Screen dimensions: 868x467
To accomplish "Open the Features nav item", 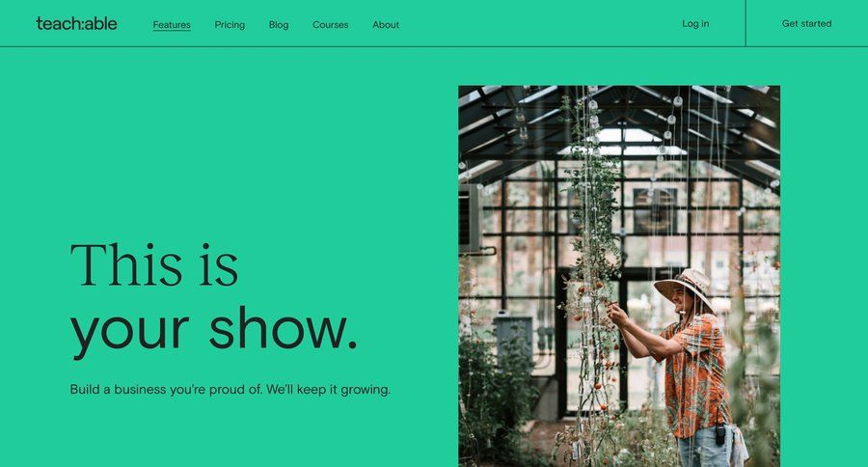I will (172, 25).
